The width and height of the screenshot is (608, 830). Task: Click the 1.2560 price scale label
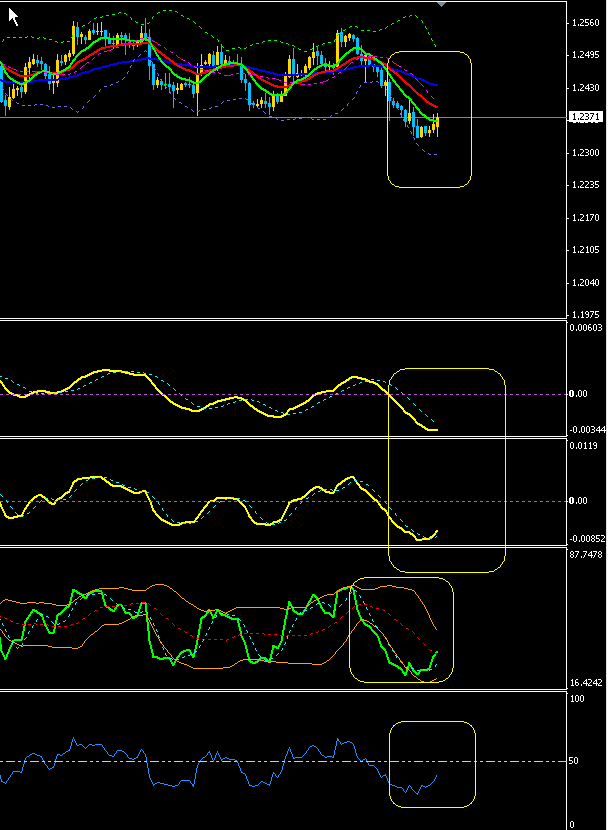(x=583, y=22)
